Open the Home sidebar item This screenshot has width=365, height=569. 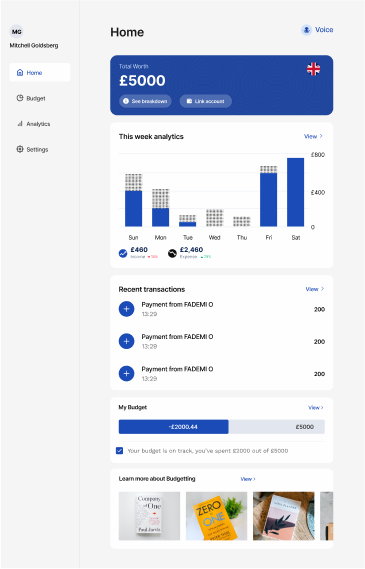click(x=40, y=72)
